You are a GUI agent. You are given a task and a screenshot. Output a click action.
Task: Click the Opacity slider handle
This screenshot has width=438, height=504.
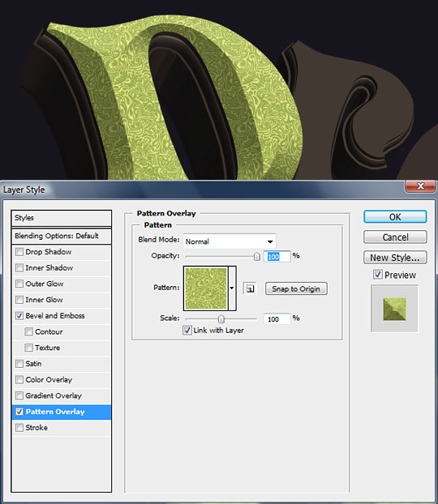(x=257, y=256)
